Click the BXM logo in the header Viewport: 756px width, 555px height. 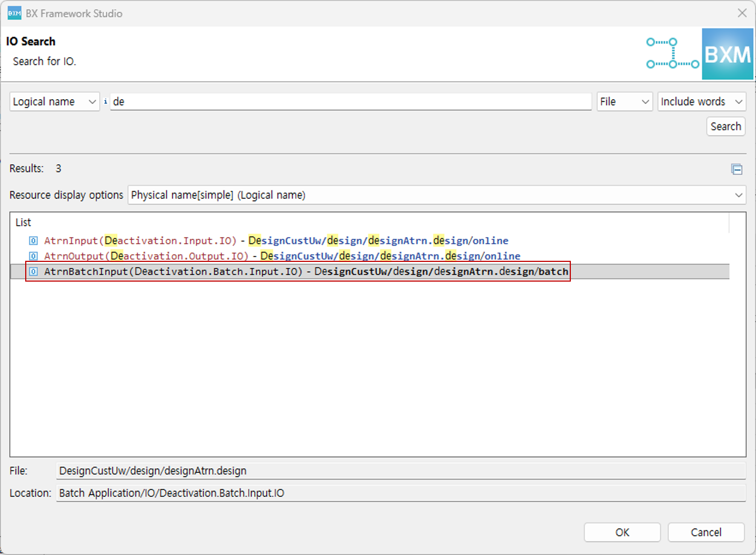click(x=727, y=54)
